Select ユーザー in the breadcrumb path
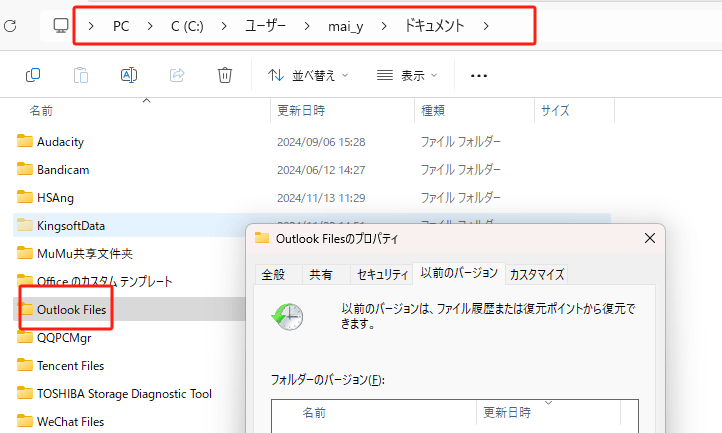The height and width of the screenshot is (433, 722). (265, 26)
